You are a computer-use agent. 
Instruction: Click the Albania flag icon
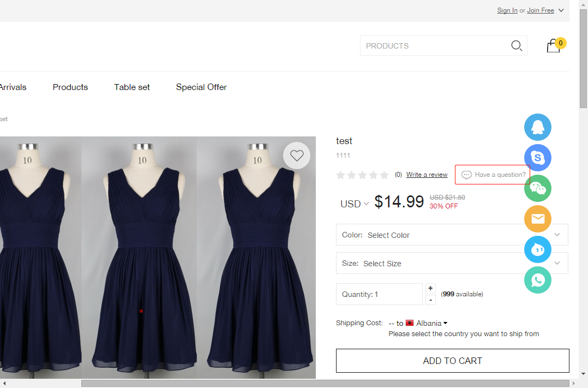[410, 323]
